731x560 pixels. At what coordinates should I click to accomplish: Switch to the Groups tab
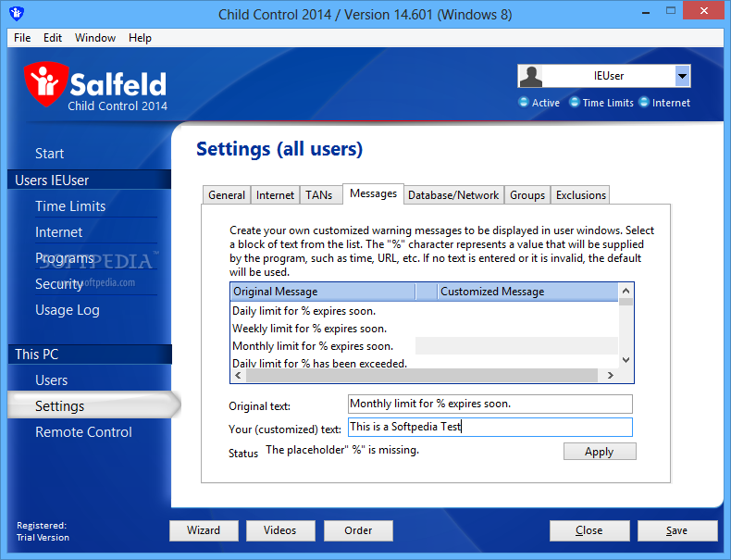click(x=527, y=195)
